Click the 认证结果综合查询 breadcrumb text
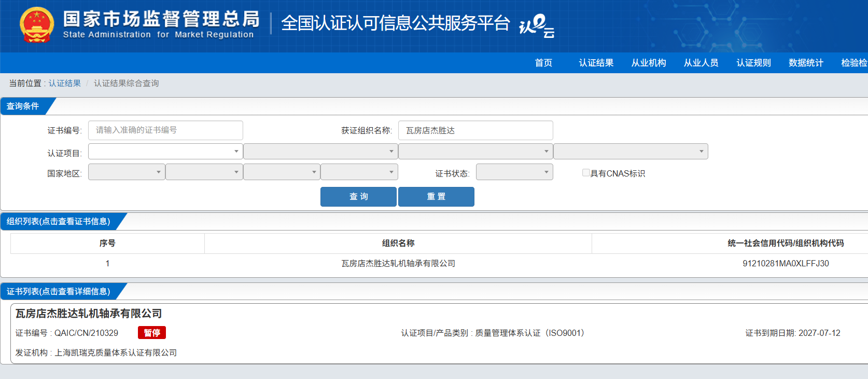868x379 pixels. (127, 83)
